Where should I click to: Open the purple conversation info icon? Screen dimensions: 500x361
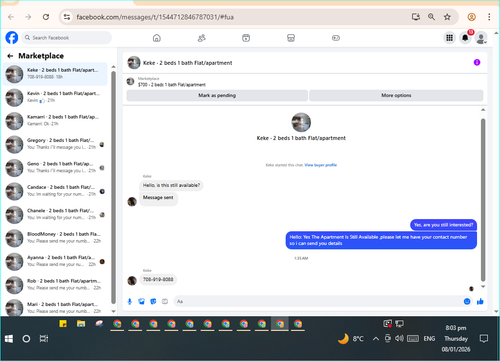(477, 62)
